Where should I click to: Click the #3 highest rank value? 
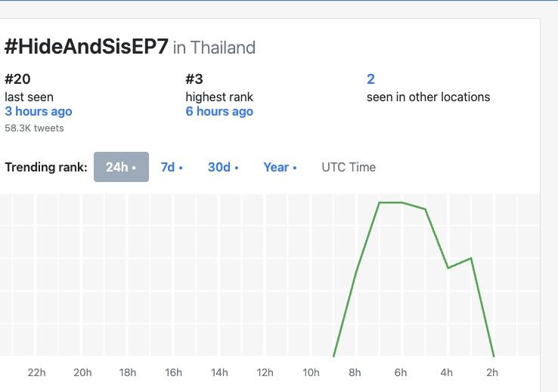pos(194,79)
